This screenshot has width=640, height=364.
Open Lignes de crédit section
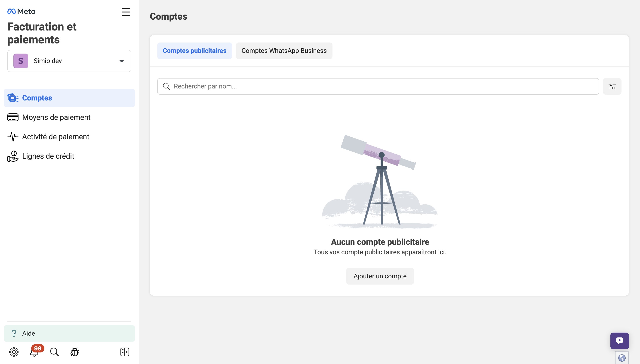(x=48, y=156)
